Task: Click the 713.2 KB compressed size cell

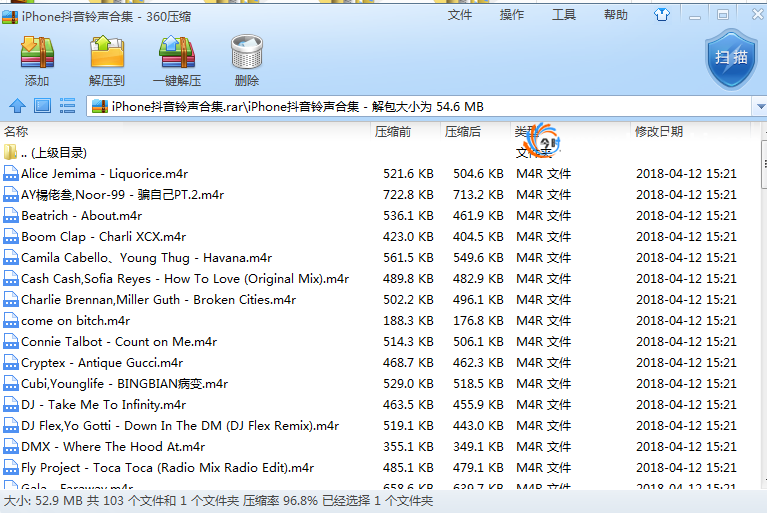Action: click(x=478, y=195)
